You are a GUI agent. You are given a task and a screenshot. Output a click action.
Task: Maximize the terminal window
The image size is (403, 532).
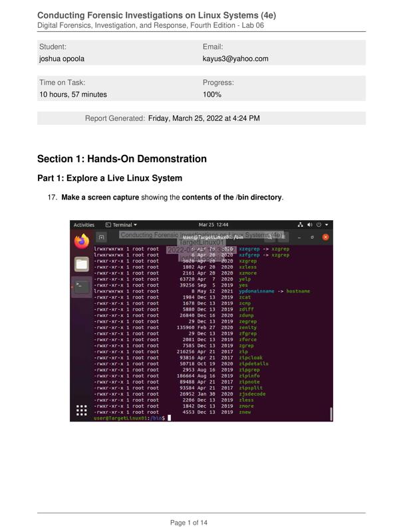(x=312, y=237)
